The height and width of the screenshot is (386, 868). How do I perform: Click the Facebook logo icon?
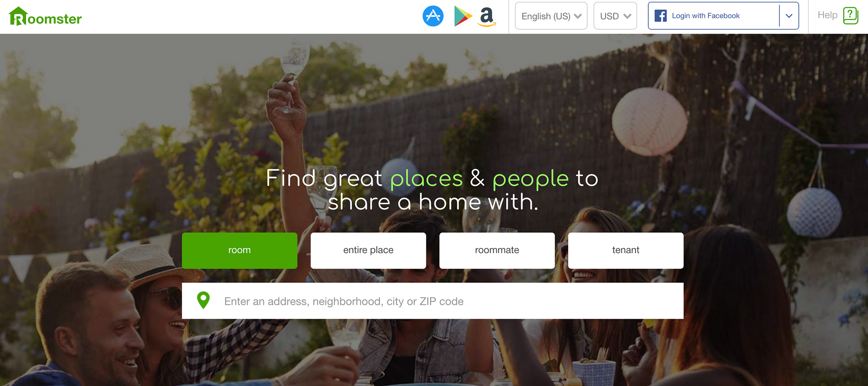pos(660,16)
